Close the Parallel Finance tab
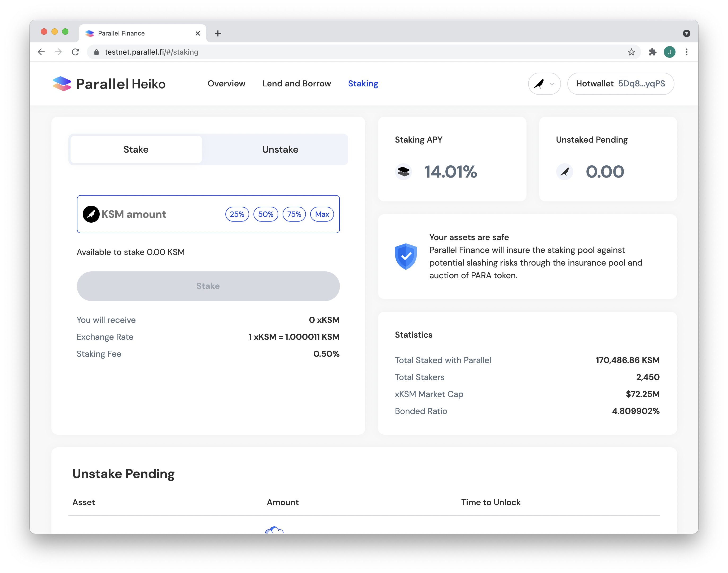 click(x=198, y=34)
